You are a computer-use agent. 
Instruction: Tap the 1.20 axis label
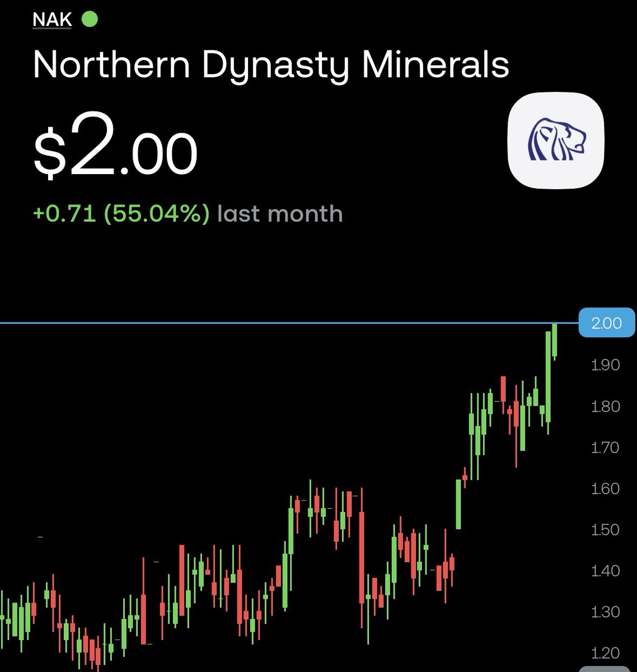pos(606,653)
